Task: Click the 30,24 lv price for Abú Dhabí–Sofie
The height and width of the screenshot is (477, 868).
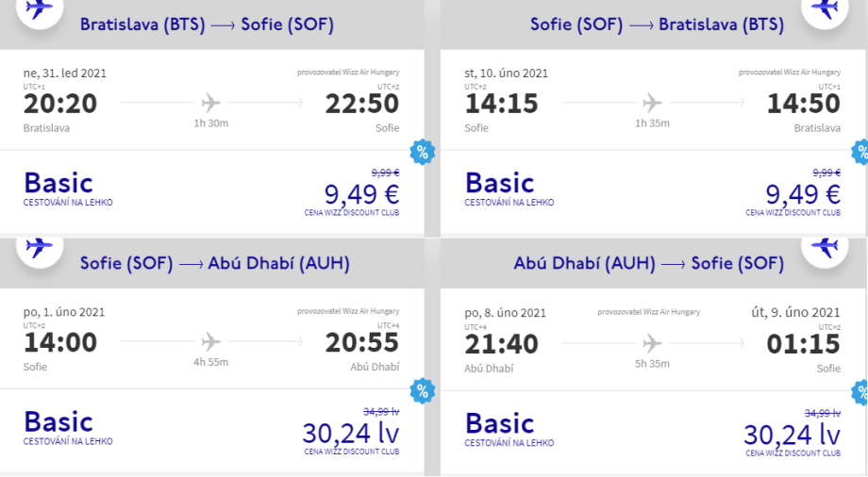Action: (792, 434)
